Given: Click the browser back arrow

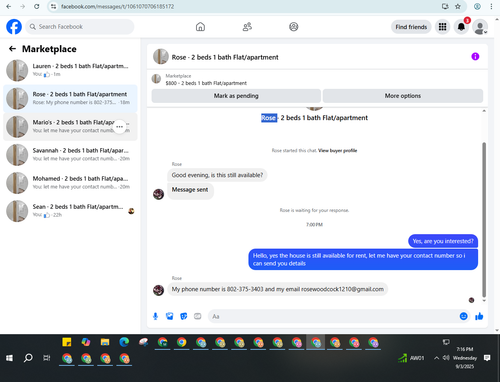Looking at the screenshot, I should click(x=9, y=6).
